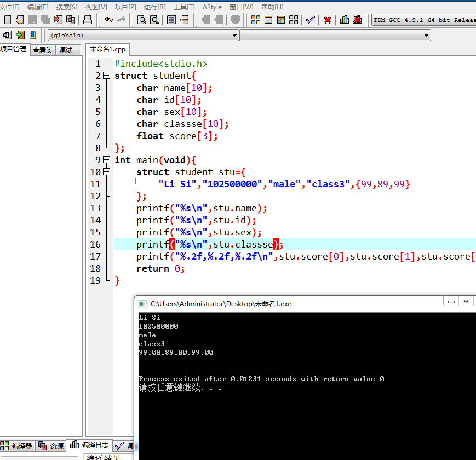Switch to the 查看类 side tab

click(43, 50)
